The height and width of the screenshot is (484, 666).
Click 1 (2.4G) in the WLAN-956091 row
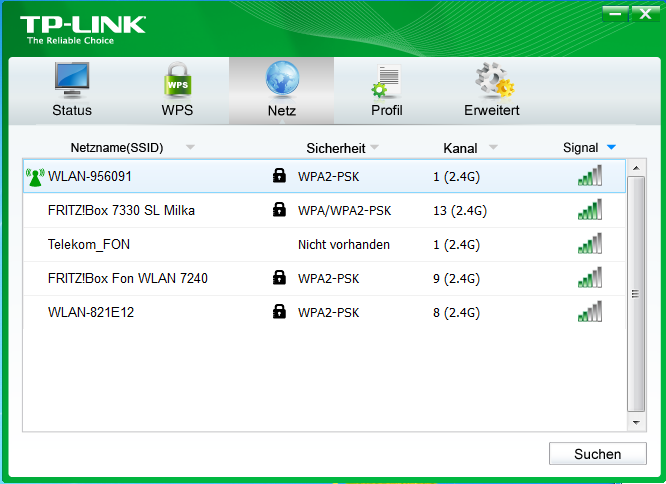pos(457,177)
